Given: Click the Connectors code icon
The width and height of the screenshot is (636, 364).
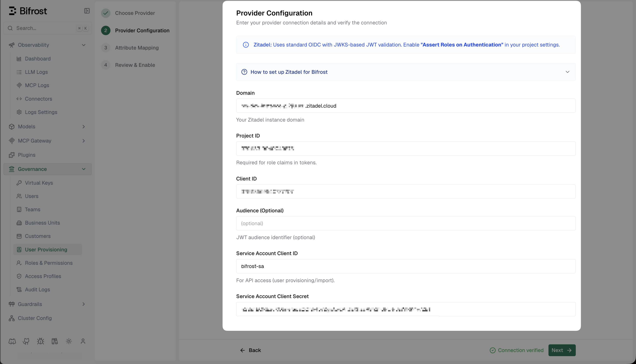Looking at the screenshot, I should (x=19, y=99).
